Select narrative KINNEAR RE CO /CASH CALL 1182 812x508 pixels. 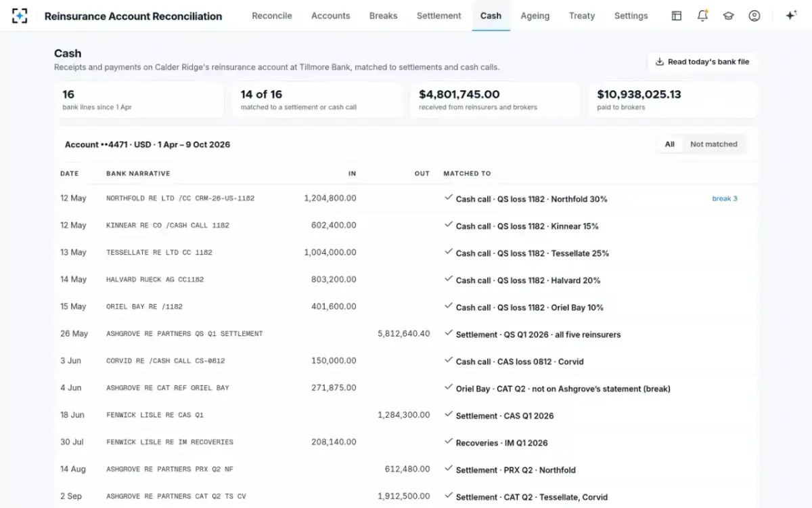[168, 226]
